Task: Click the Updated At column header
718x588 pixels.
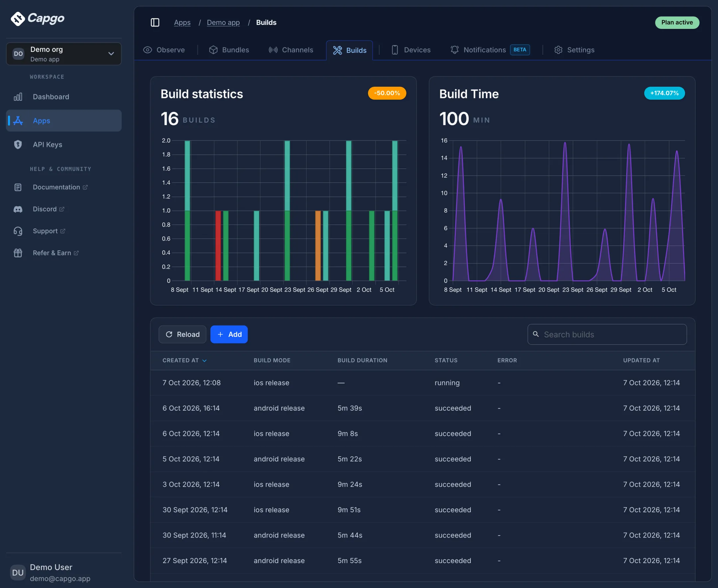Action: (641, 360)
